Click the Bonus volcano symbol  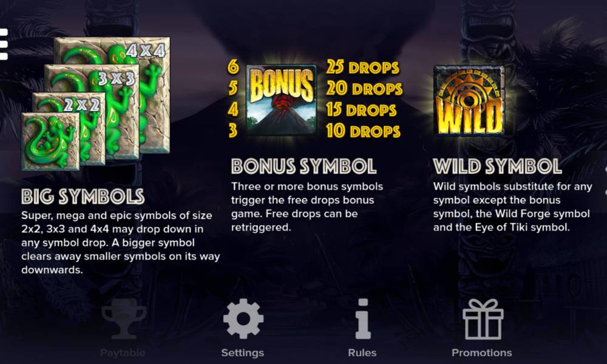click(x=282, y=100)
